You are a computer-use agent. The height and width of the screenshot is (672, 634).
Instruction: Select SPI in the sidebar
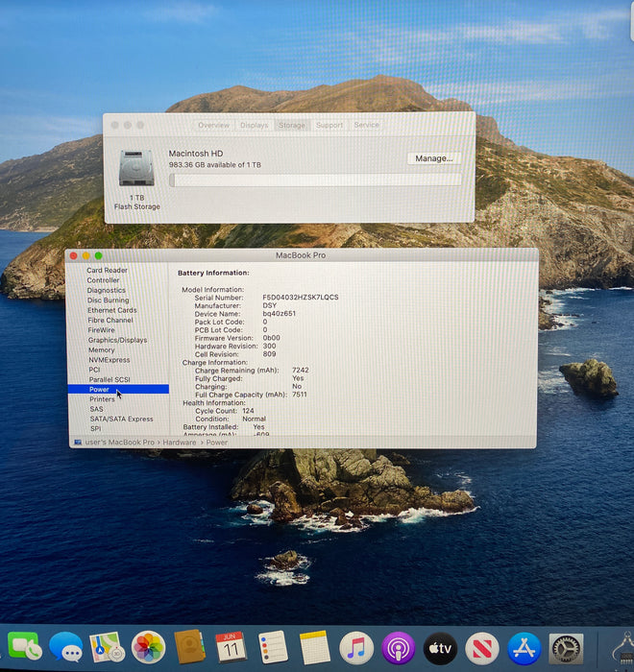pos(96,428)
